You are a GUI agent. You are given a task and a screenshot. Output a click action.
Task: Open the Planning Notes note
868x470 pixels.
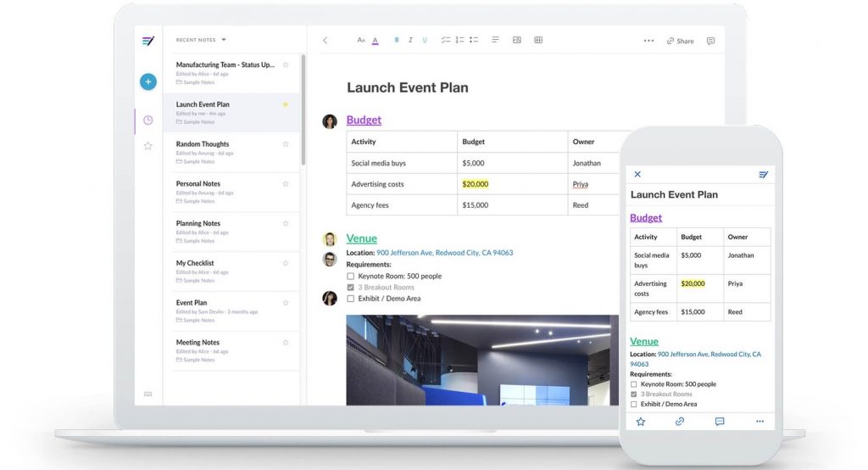[231, 232]
